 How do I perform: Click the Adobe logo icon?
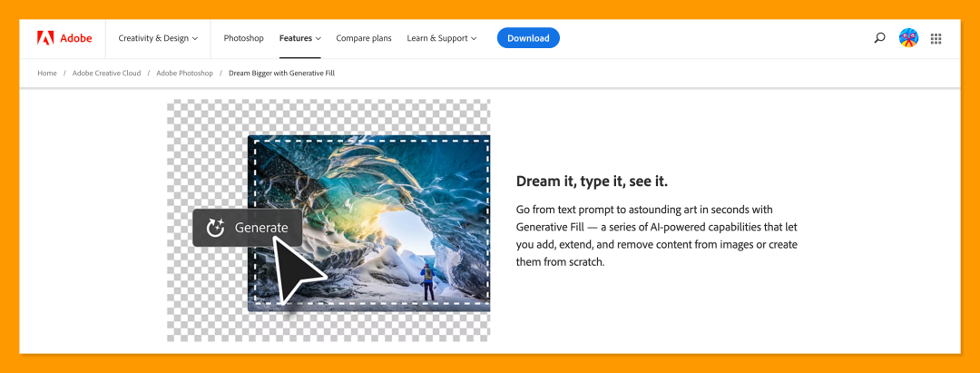tap(45, 38)
